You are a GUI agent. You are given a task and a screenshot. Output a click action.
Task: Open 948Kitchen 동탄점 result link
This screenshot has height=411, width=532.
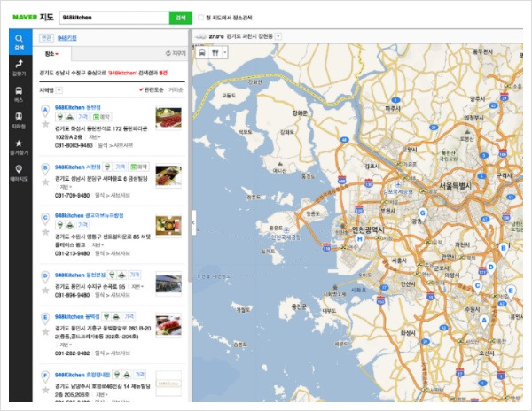pos(78,107)
